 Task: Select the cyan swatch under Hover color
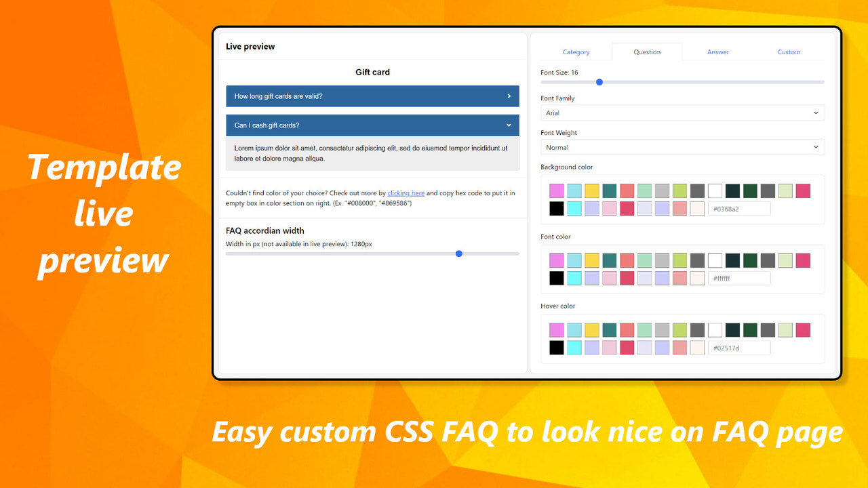point(574,347)
